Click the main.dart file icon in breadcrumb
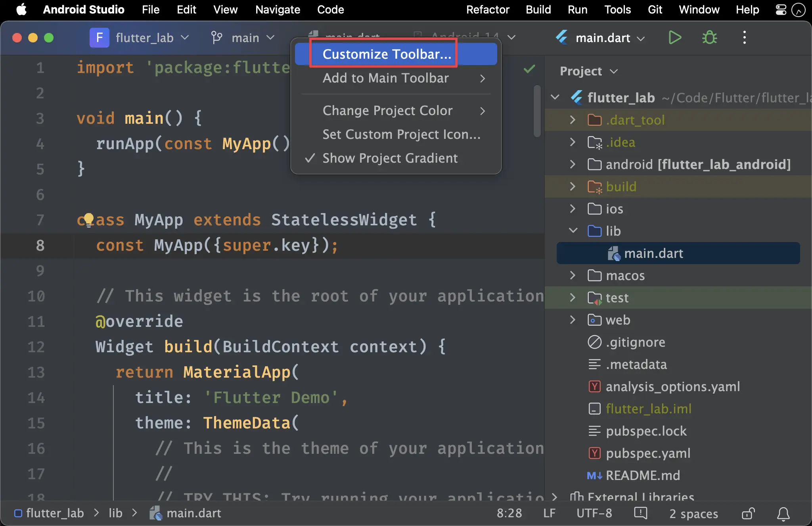Viewport: 812px width, 526px height. [x=156, y=513]
